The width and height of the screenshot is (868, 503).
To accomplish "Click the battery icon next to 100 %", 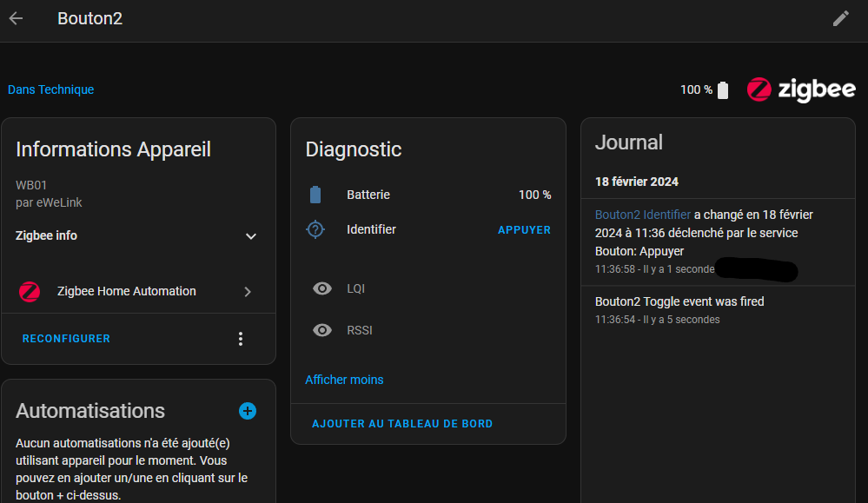I will click(723, 90).
